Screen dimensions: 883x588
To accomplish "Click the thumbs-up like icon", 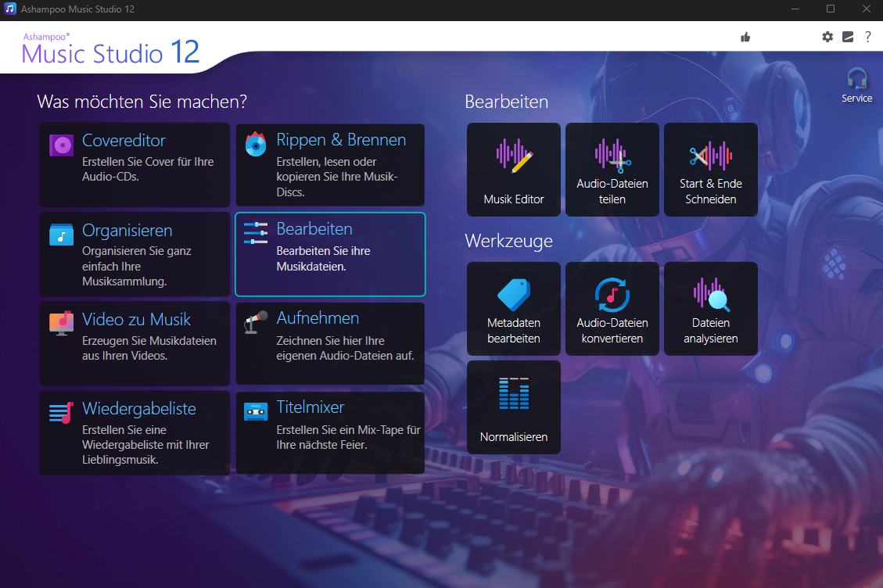I will (745, 37).
